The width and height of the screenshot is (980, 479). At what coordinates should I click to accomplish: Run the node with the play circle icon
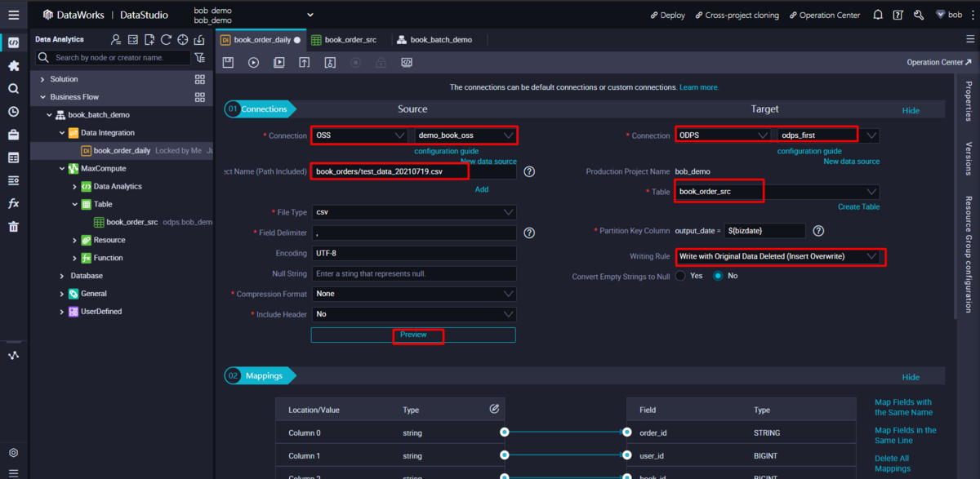pyautogui.click(x=253, y=62)
